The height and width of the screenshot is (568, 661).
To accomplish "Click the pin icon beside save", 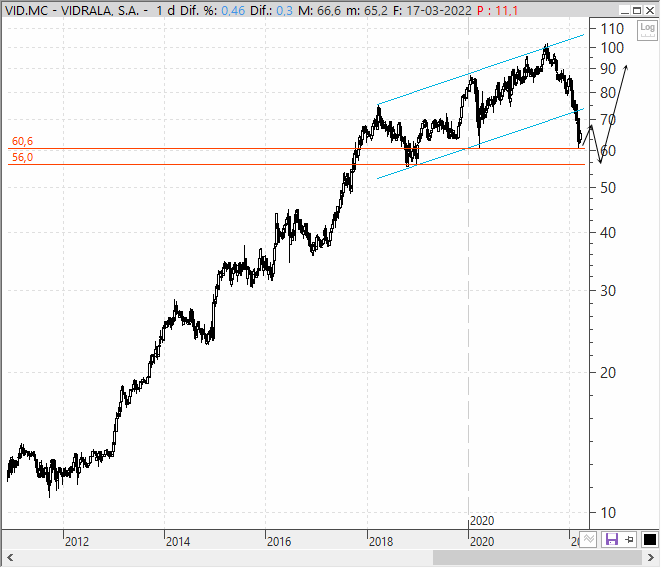I will (629, 539).
